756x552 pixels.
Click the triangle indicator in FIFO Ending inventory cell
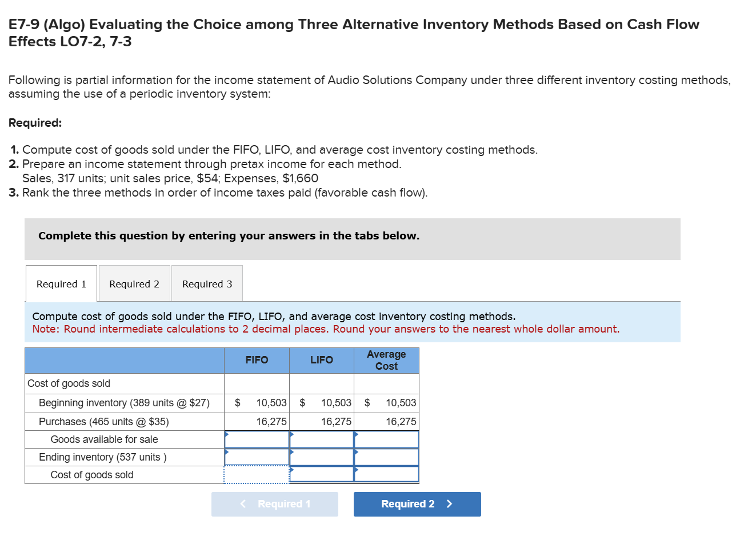(226, 453)
